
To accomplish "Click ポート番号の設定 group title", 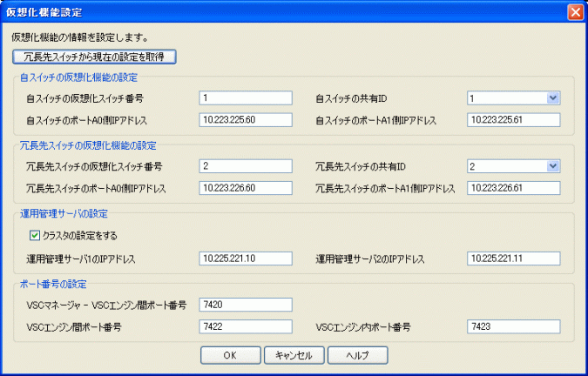I will pos(53,285).
